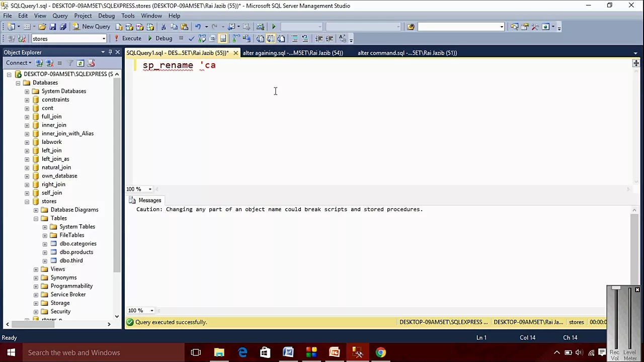Open the Debug menu
This screenshot has width=644, height=362.
(x=106, y=16)
